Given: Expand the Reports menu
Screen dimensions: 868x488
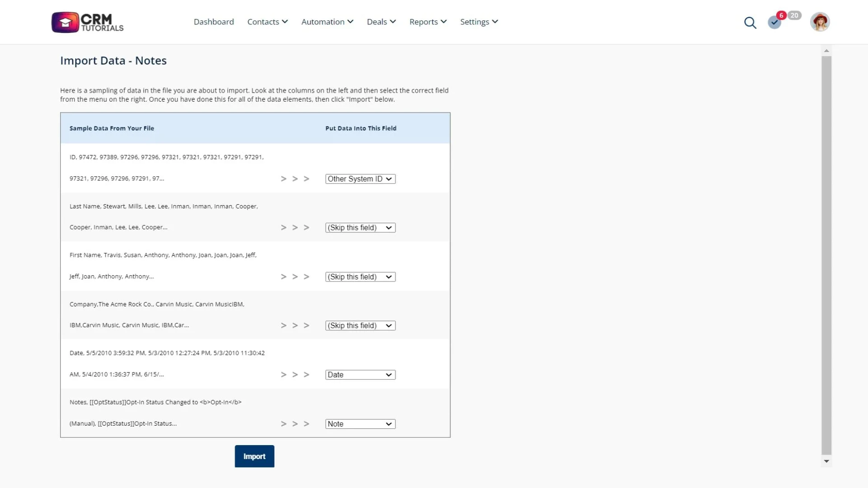Looking at the screenshot, I should tap(428, 22).
